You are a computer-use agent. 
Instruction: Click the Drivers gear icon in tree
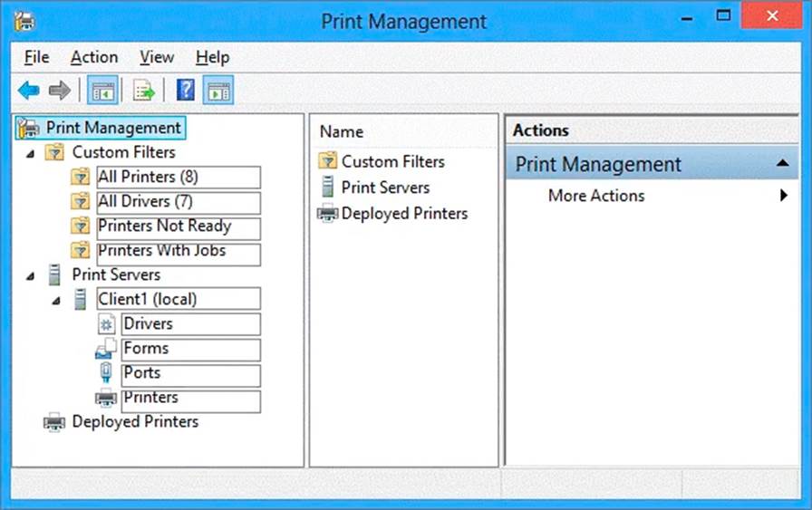click(106, 324)
